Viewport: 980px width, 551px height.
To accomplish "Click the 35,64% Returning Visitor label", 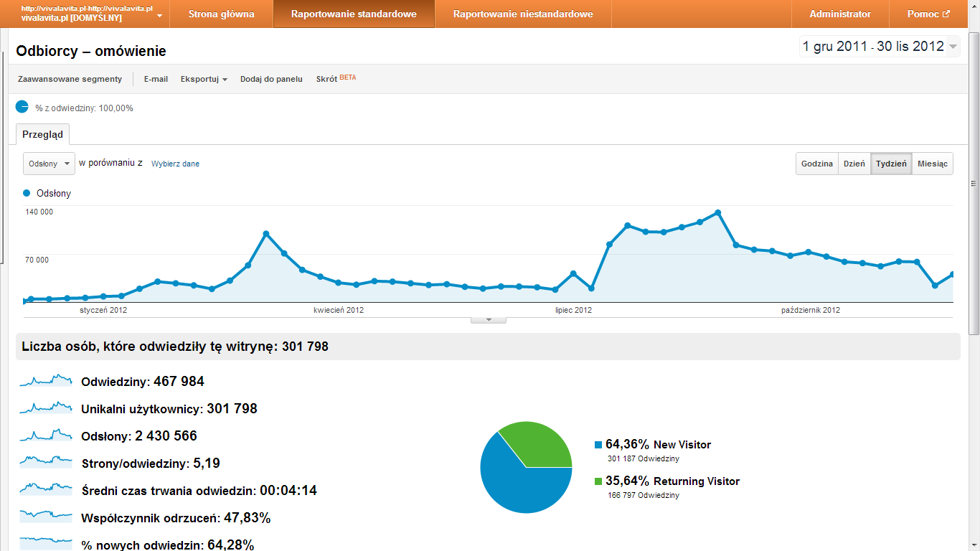I will tap(672, 481).
